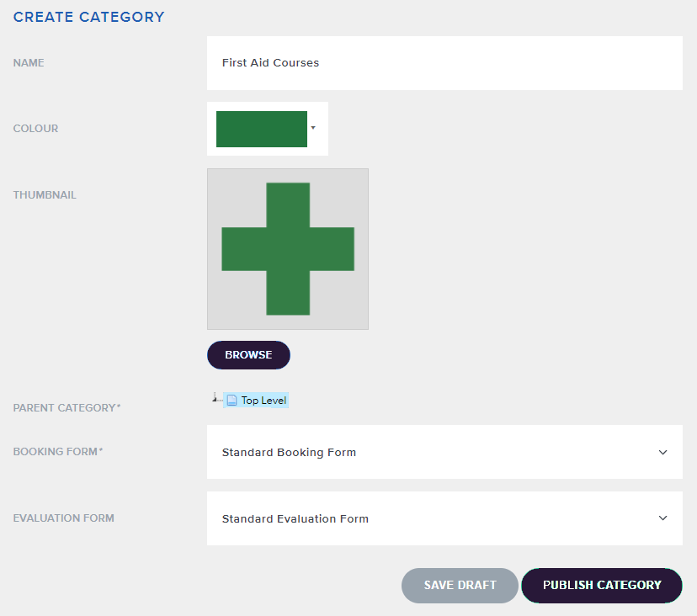Select the Top Level parent category
The image size is (697, 616).
point(263,401)
